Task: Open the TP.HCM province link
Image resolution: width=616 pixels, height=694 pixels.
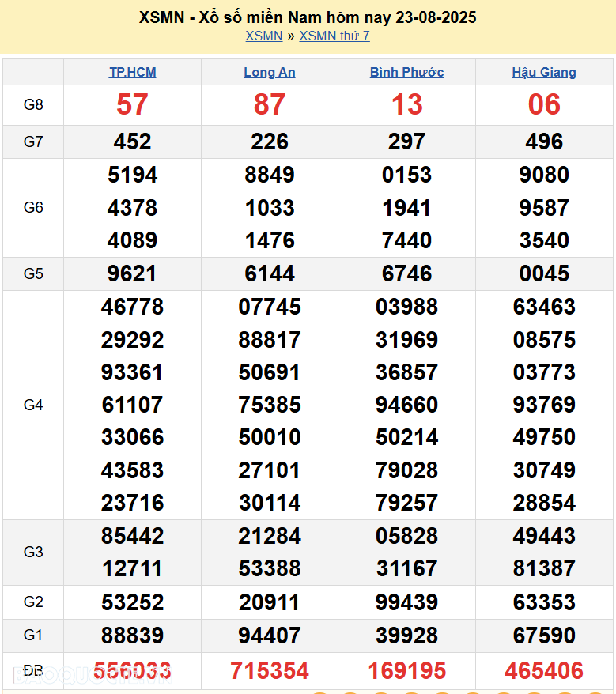Action: [132, 72]
